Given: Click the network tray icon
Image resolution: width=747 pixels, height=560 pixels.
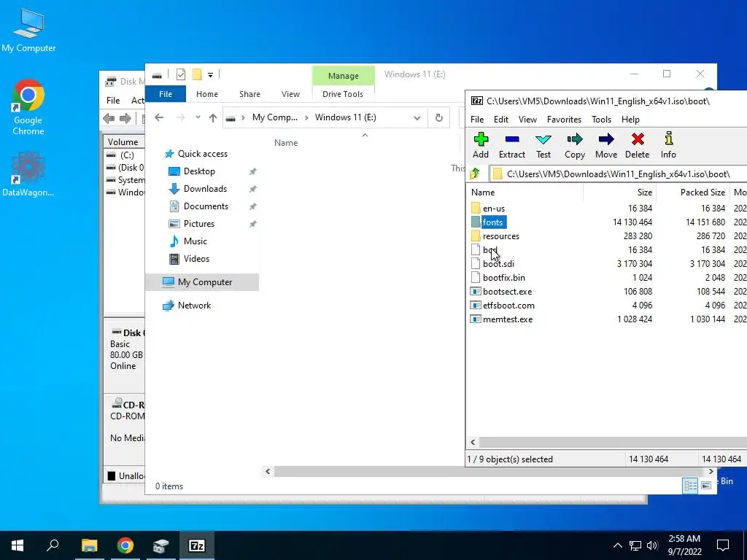Looking at the screenshot, I should (x=635, y=545).
